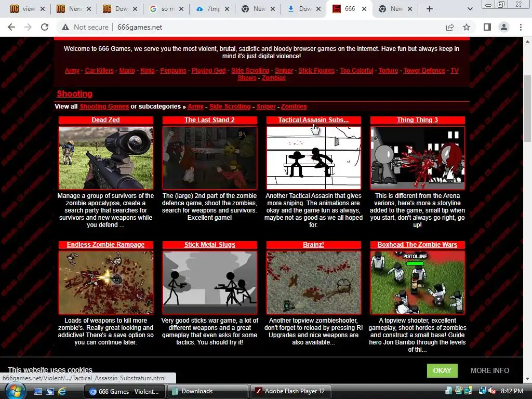Click the 8:42 PM system clock

(512, 391)
